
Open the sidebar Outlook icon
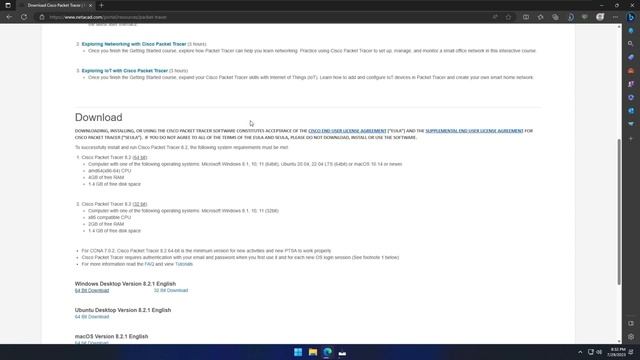[631, 111]
